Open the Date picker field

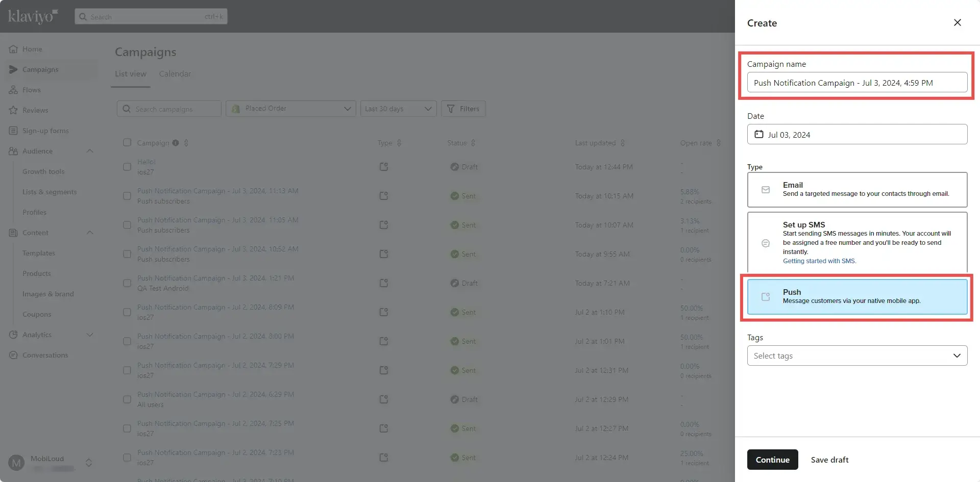pyautogui.click(x=857, y=134)
